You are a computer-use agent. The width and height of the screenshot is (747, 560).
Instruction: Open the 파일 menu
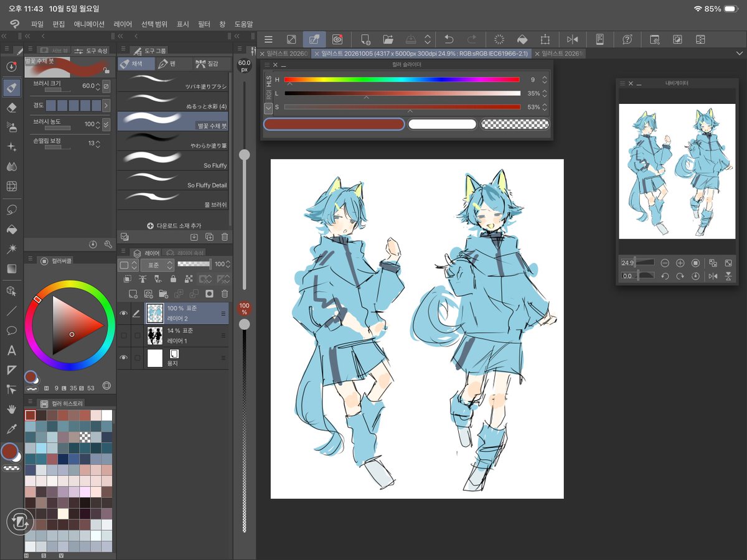(37, 24)
